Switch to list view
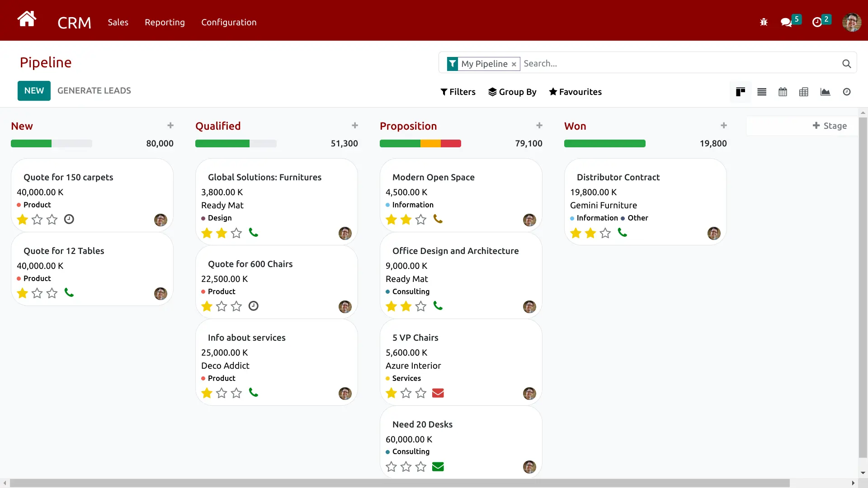Image resolution: width=868 pixels, height=488 pixels. pyautogui.click(x=762, y=92)
